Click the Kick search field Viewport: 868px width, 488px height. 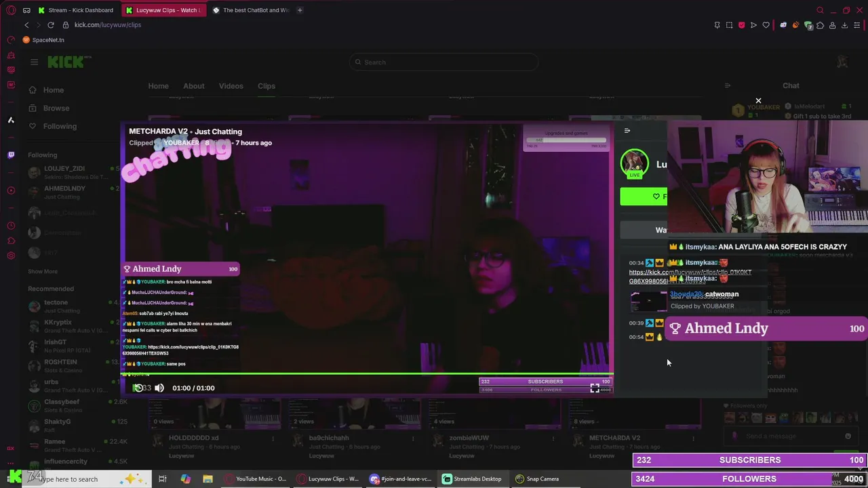pos(444,62)
